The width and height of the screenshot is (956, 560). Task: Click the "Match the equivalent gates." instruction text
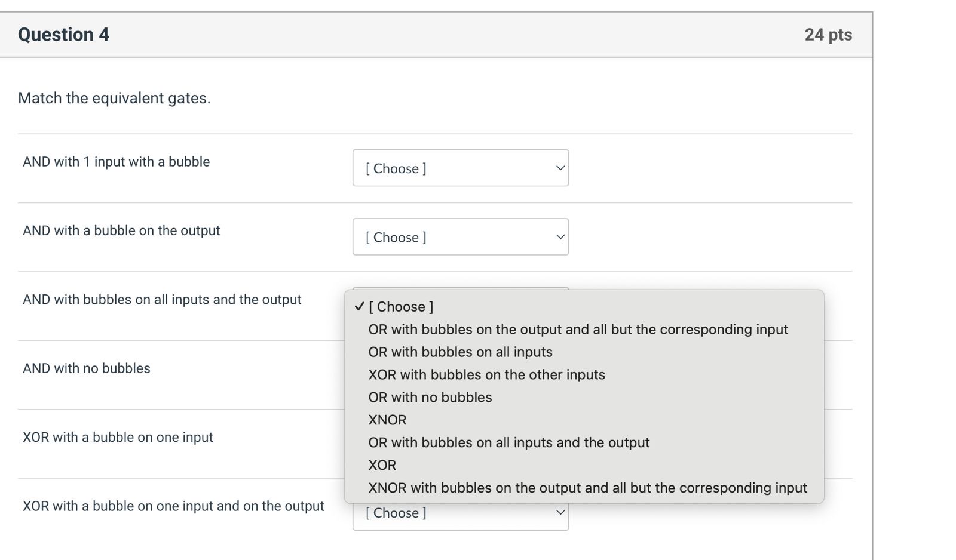114,98
